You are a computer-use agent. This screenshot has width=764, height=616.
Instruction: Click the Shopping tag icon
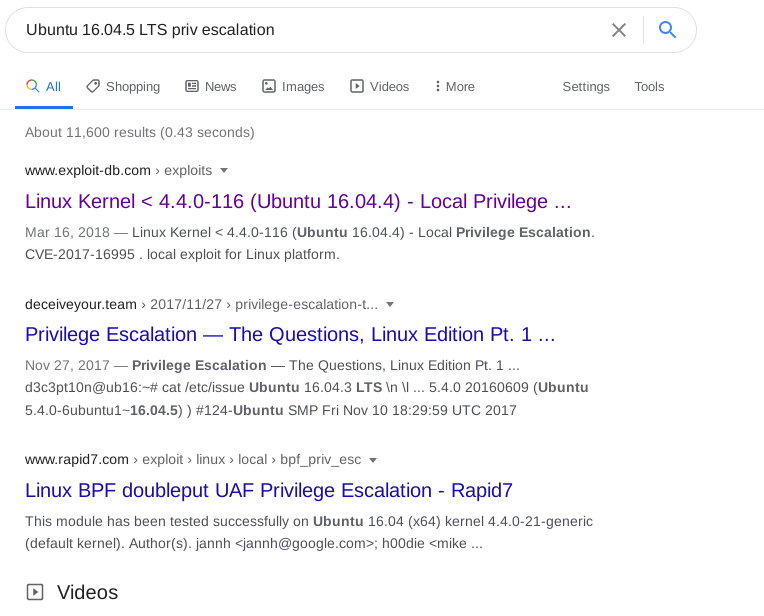[x=93, y=86]
